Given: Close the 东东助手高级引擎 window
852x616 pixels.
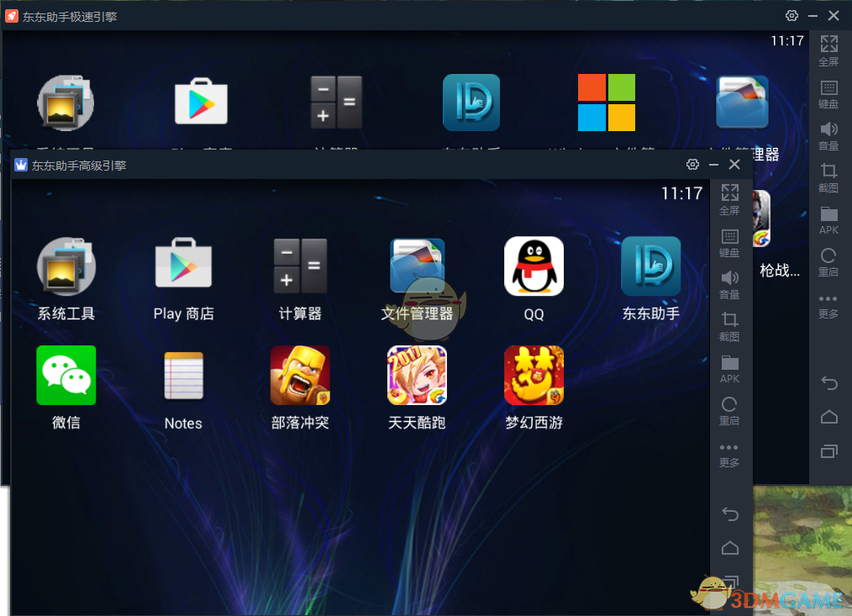Looking at the screenshot, I should [734, 164].
